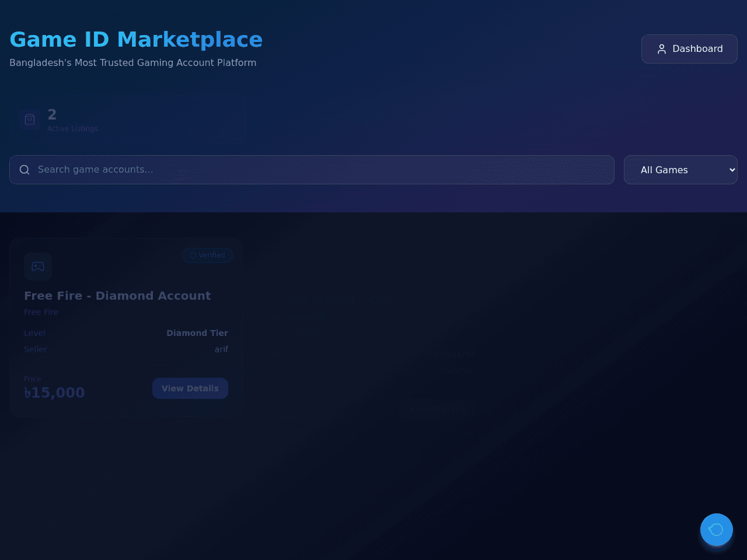Click the seller name arif

click(x=221, y=349)
